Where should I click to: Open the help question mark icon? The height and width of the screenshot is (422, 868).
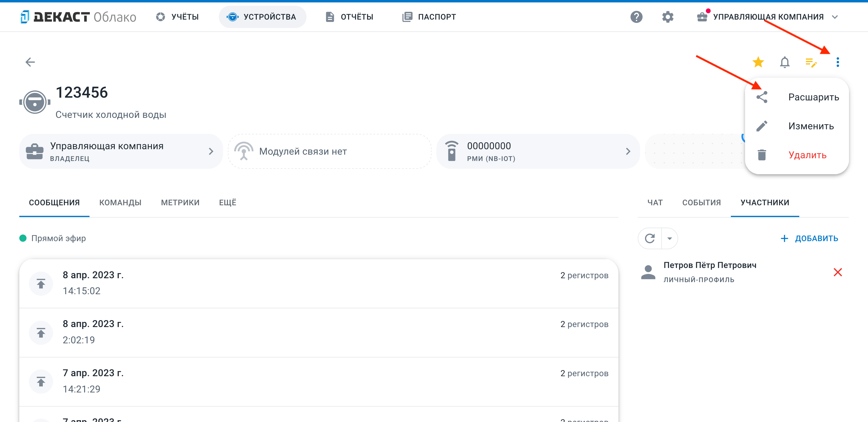pyautogui.click(x=636, y=17)
